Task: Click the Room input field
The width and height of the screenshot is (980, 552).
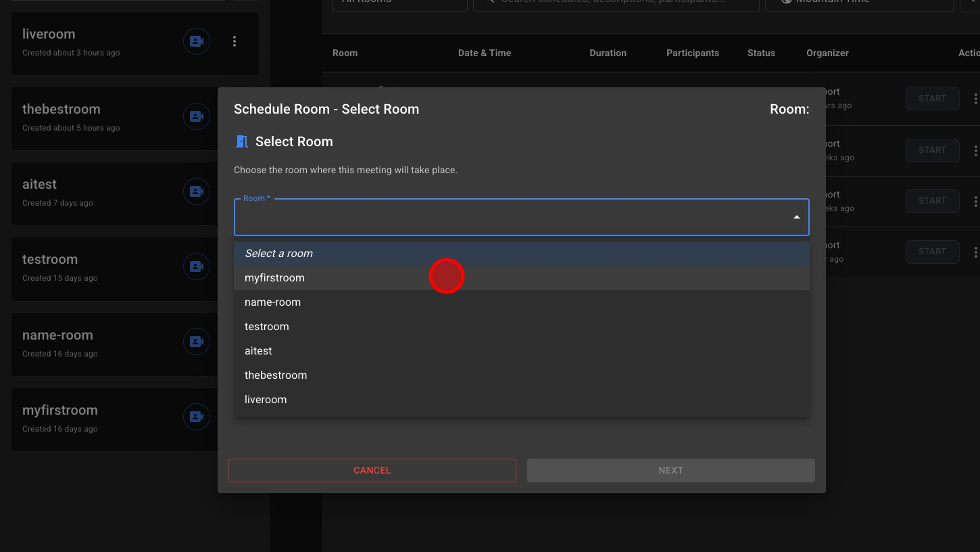Action: [x=507, y=218]
